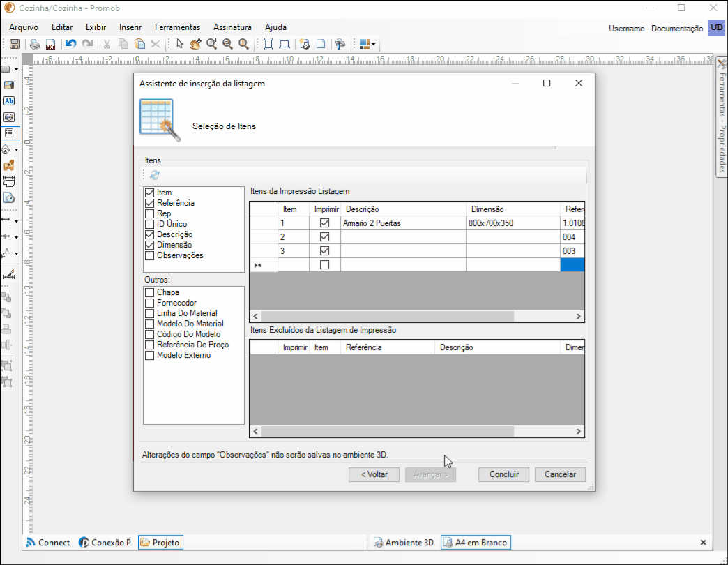Viewport: 728px width, 565px height.
Task: Click the Concluir button
Action: coord(503,474)
